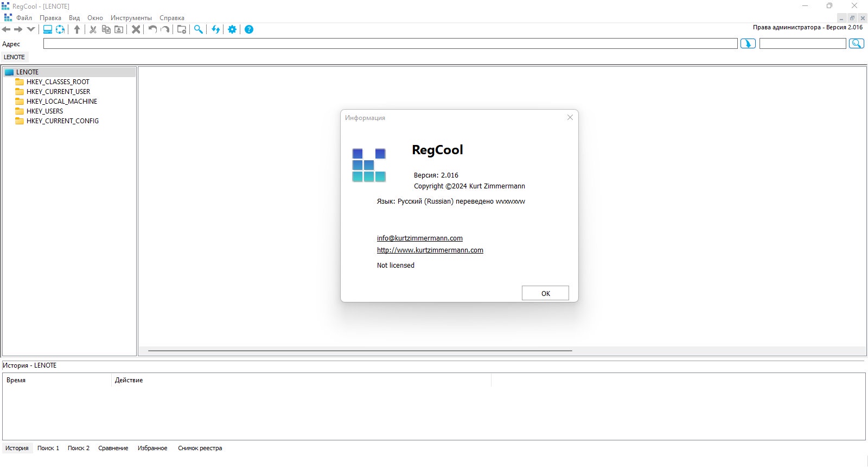Click the blue computer icon in the toolbar
The width and height of the screenshot is (868, 467).
coord(48,29)
